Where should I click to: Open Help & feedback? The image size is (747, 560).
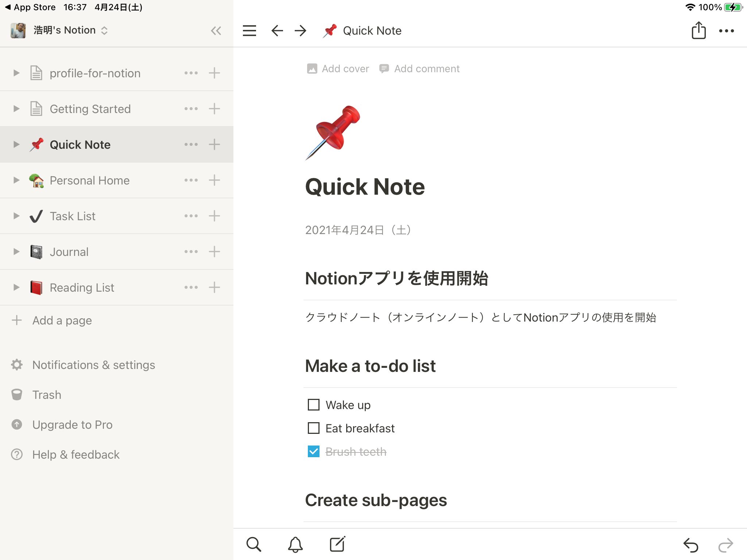(65, 455)
